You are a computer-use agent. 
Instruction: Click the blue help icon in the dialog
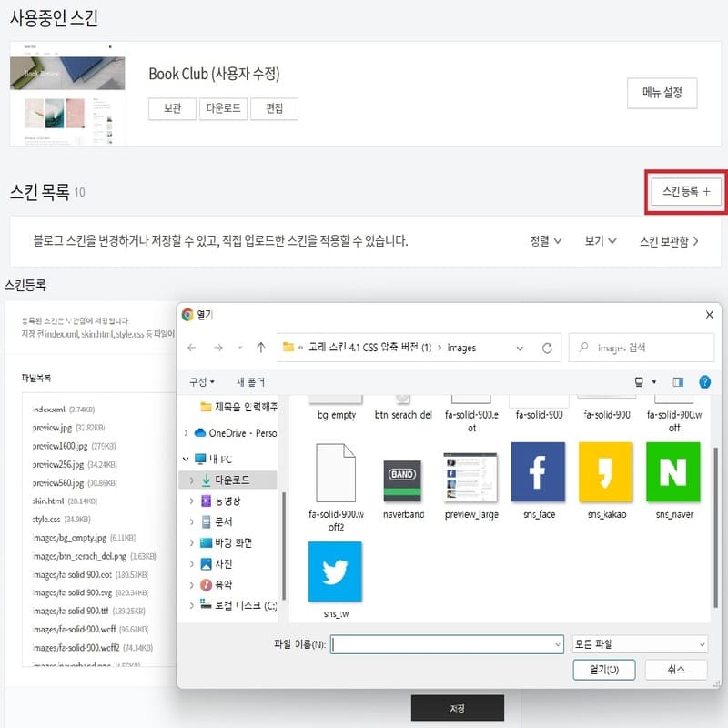705,381
